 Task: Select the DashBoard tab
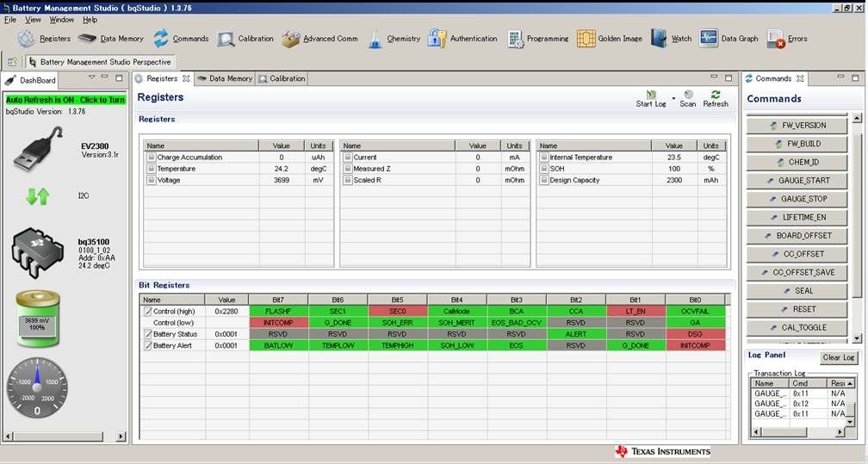30,80
